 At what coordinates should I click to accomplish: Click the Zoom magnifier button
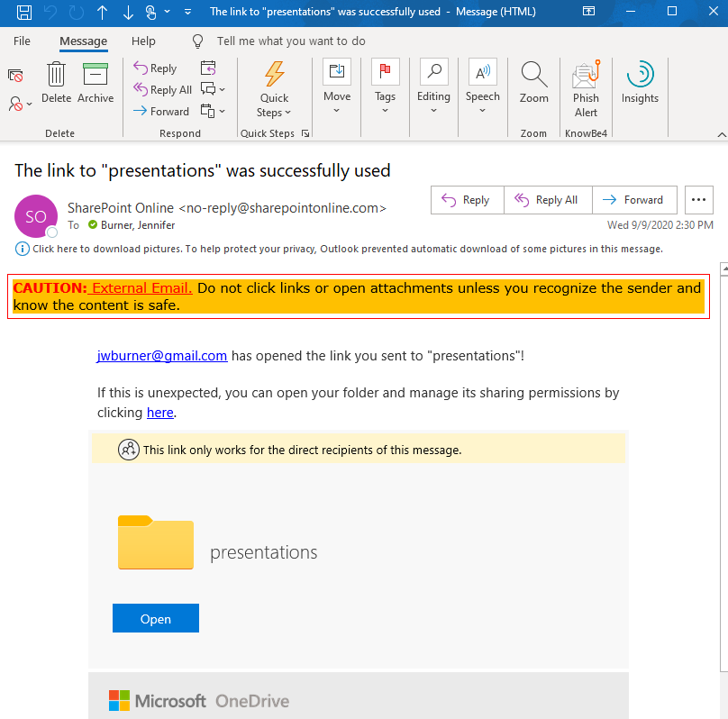(534, 83)
